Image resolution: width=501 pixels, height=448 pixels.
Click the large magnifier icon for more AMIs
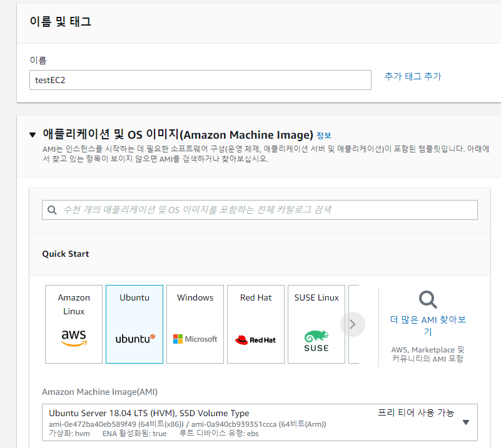click(x=428, y=300)
